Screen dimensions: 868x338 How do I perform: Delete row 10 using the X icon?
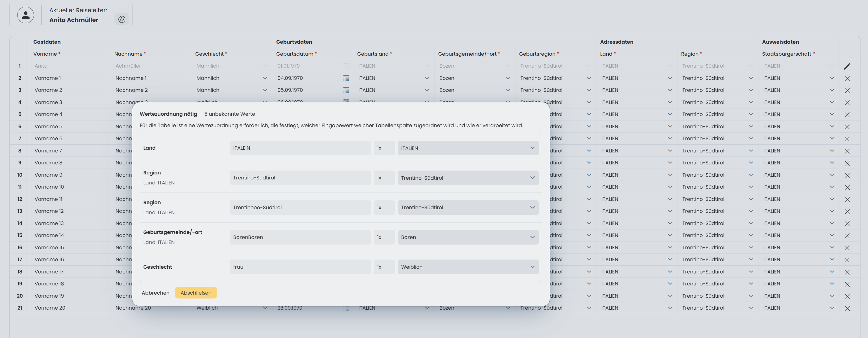point(847,175)
